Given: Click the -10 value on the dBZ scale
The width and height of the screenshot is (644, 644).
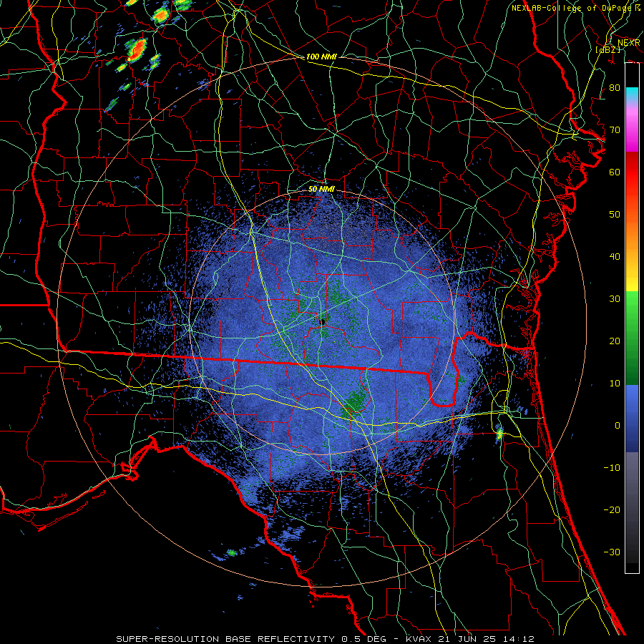Looking at the screenshot, I should [612, 467].
